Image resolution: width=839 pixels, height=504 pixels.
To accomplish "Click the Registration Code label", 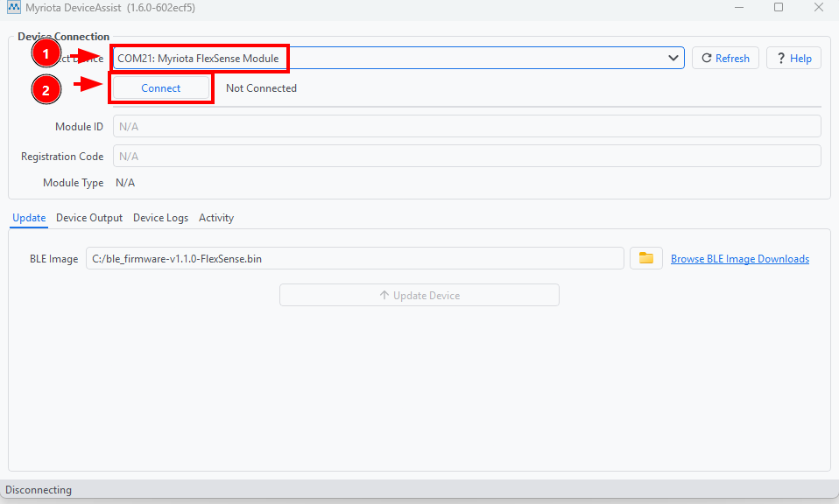I will 62,157.
